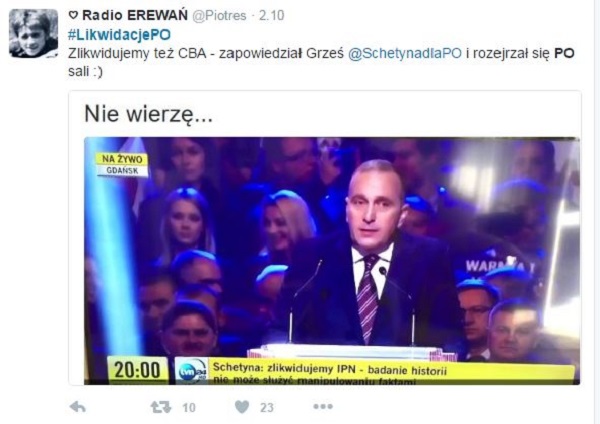Viewport: 600px width, 424px height.
Task: Like the tweet with the heart icon
Action: [x=242, y=407]
